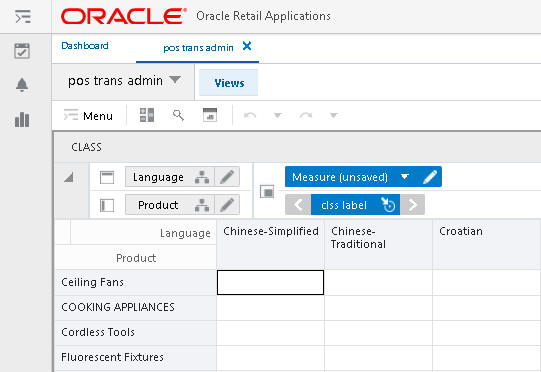Open the dashboard layout grid toolbar icon
Viewport: 541px width, 372px height.
147,115
